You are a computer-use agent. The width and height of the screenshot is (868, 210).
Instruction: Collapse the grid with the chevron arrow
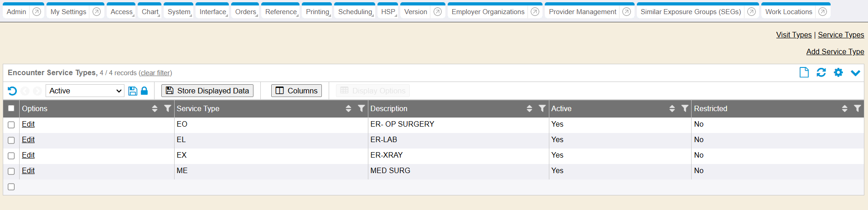pyautogui.click(x=855, y=73)
